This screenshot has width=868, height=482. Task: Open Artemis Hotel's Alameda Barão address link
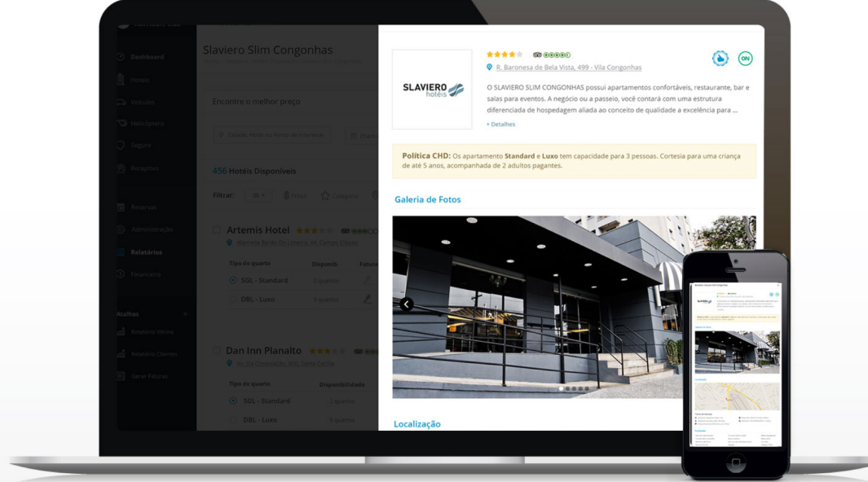tap(297, 243)
